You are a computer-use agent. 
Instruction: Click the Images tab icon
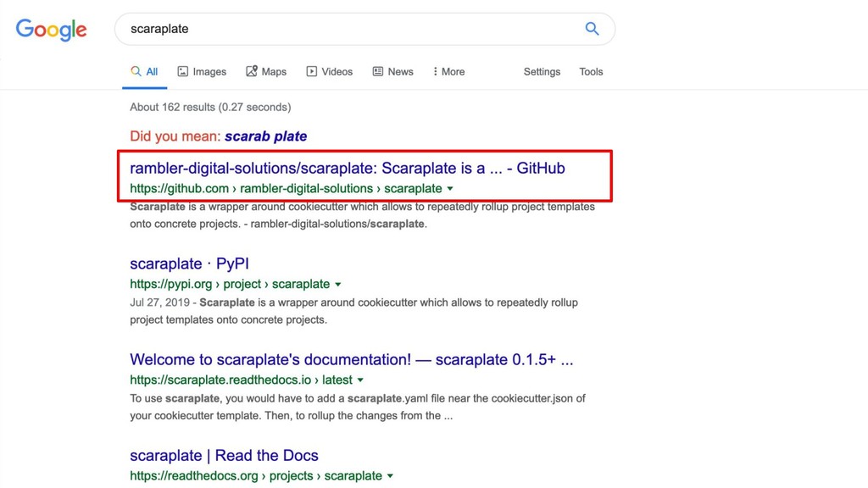183,71
